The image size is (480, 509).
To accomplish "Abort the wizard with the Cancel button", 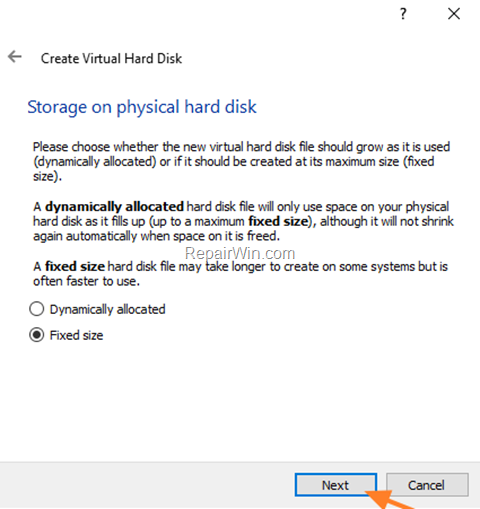I will pyautogui.click(x=427, y=485).
